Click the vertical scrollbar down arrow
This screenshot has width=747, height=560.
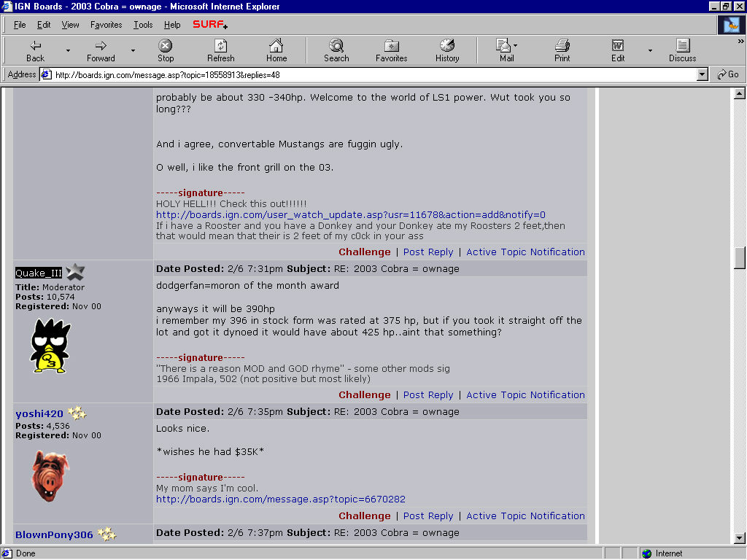pyautogui.click(x=740, y=538)
